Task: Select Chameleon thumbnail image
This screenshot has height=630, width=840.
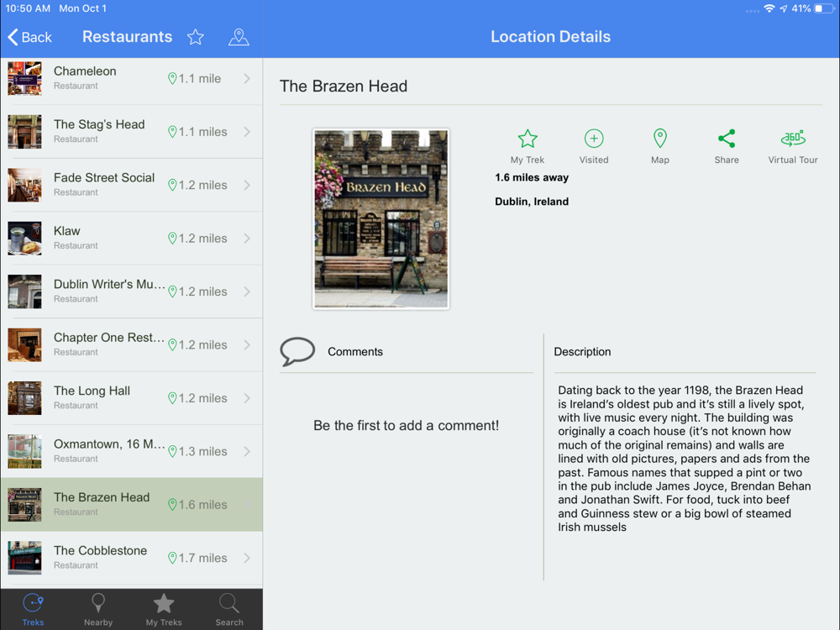Action: pyautogui.click(x=24, y=78)
